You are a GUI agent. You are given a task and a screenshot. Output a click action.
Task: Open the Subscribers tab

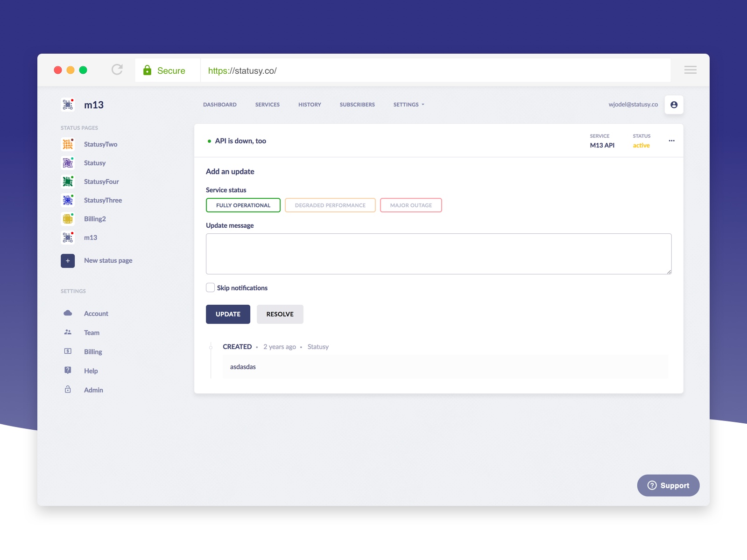click(x=357, y=105)
